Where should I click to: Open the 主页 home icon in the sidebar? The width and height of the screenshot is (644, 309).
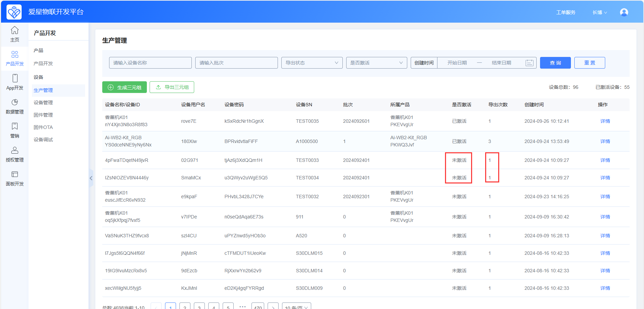15,30
